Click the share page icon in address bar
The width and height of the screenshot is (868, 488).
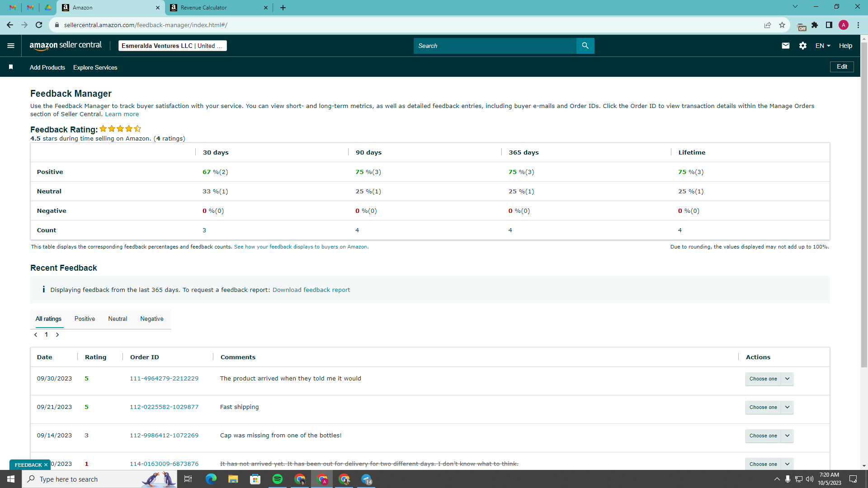click(x=768, y=25)
